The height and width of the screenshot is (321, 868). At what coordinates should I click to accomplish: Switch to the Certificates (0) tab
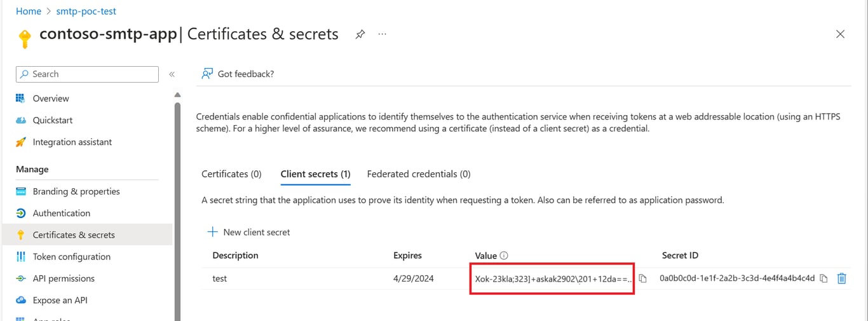click(x=231, y=174)
